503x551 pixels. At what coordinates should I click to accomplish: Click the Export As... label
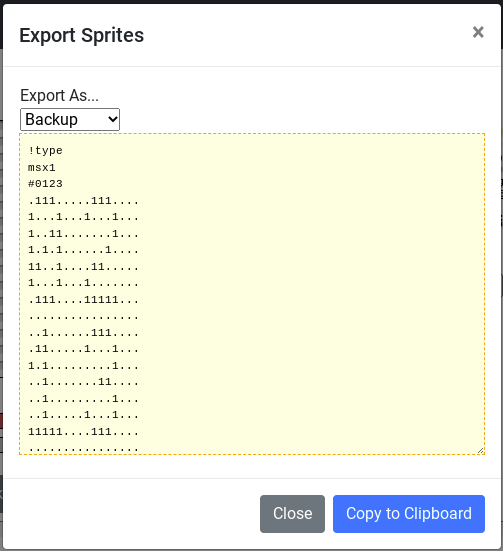[59, 95]
